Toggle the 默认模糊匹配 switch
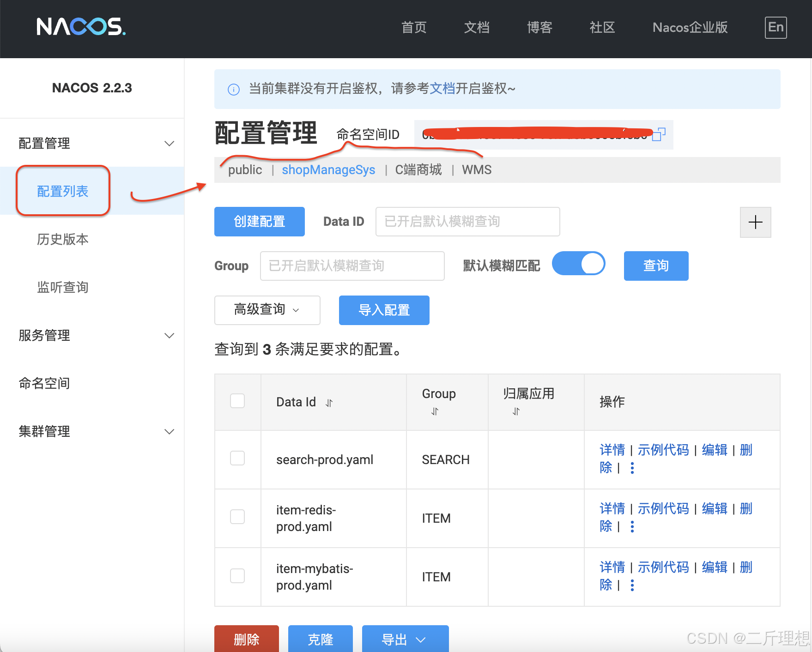Image resolution: width=812 pixels, height=652 pixels. pos(579,264)
